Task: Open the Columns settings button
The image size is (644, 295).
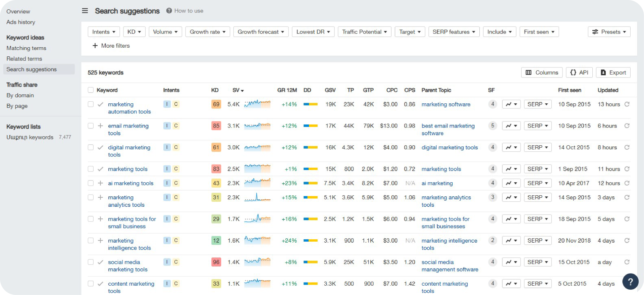Action: tap(542, 72)
